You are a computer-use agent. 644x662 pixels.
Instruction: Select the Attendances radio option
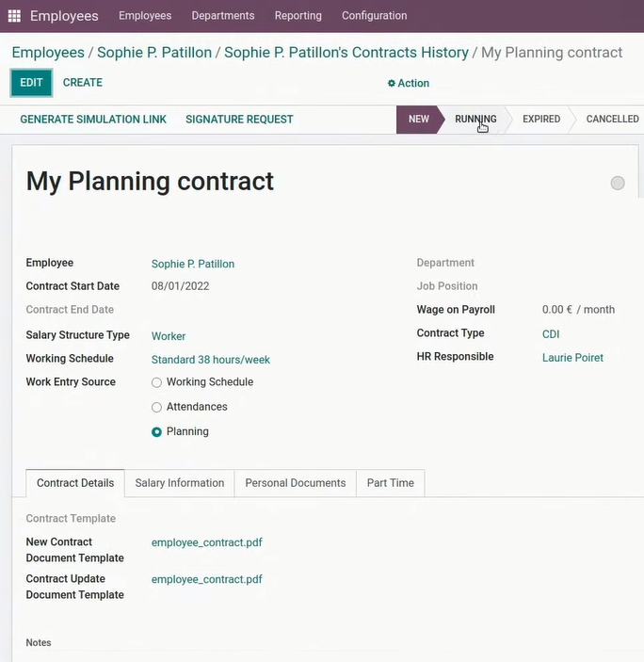(x=156, y=408)
